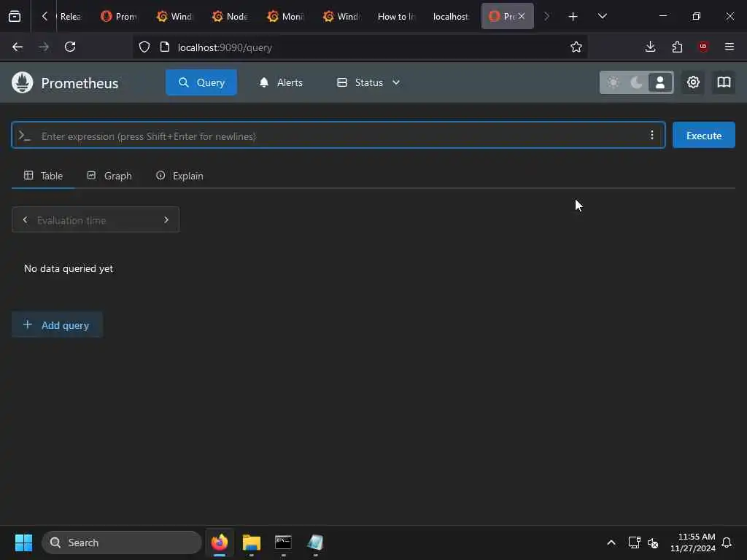Click the Add query button
The image size is (747, 560).
(x=57, y=324)
